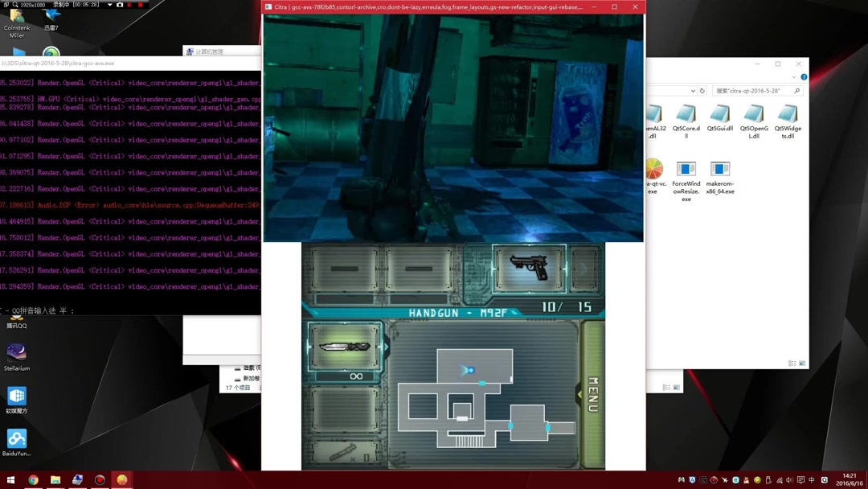This screenshot has height=489, width=868.
Task: Click the 中 language indicator in the taskbar
Action: (x=811, y=480)
